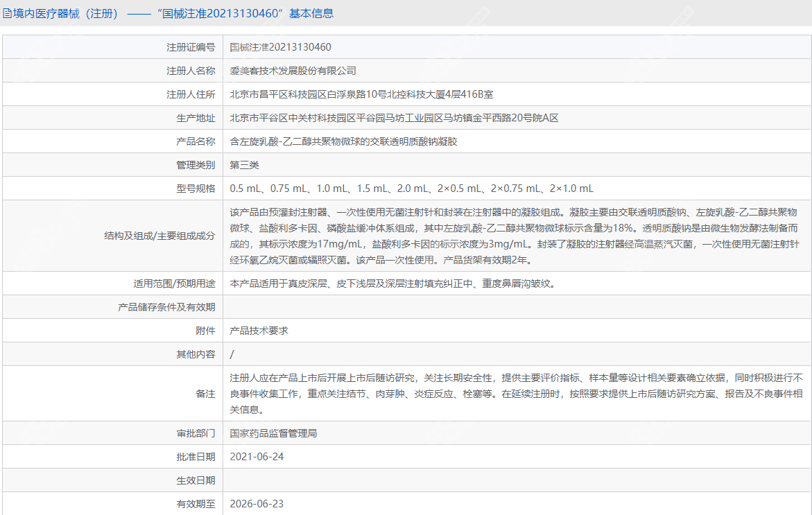The height and width of the screenshot is (515, 812).
Task: Click the '备注' label
Action: pos(205,394)
